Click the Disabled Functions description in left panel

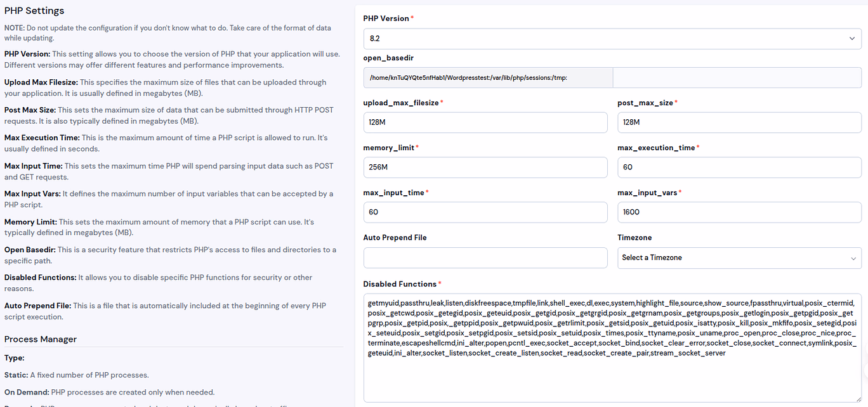click(159, 283)
